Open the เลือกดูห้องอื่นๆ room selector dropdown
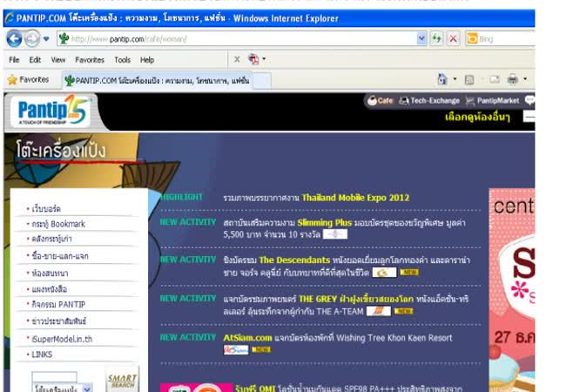This screenshot has width=566, height=392. pyautogui.click(x=529, y=117)
